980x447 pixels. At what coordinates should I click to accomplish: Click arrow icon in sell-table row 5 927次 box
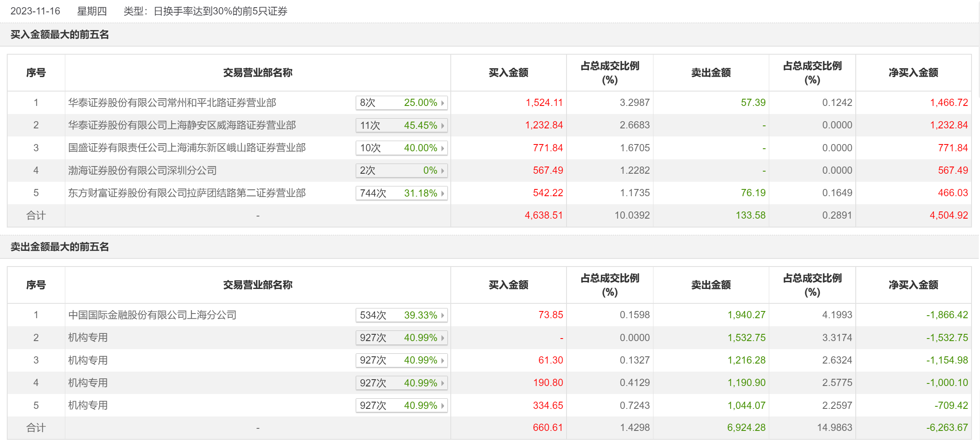pos(443,406)
